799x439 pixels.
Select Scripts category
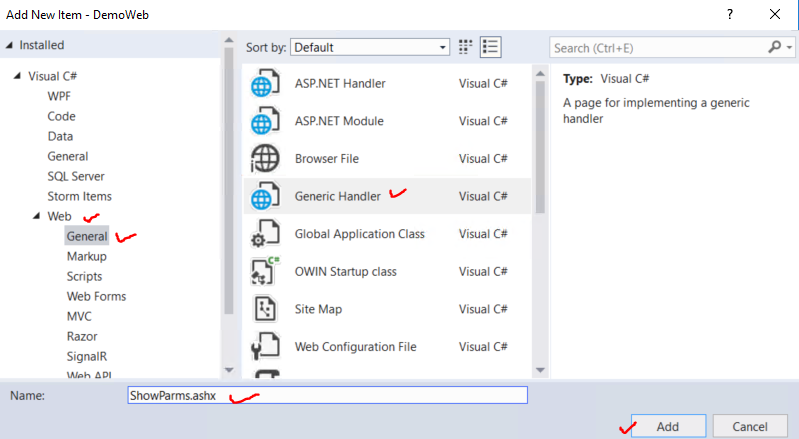tap(84, 277)
